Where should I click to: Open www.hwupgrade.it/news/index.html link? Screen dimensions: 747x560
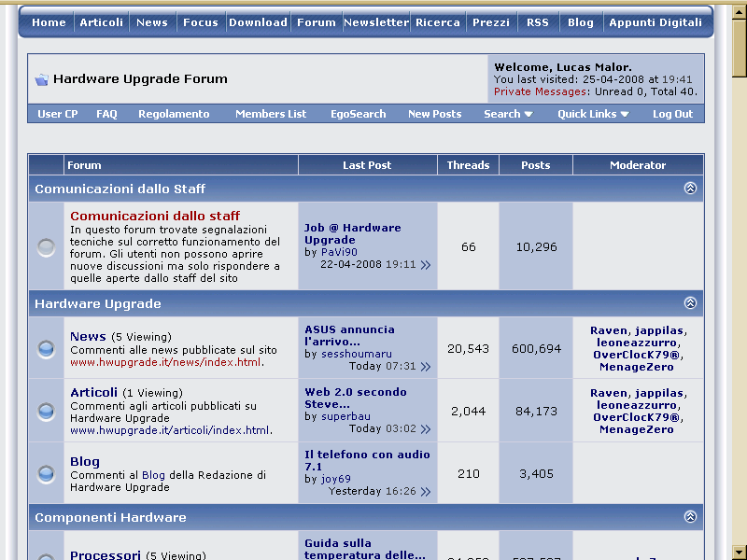click(165, 362)
